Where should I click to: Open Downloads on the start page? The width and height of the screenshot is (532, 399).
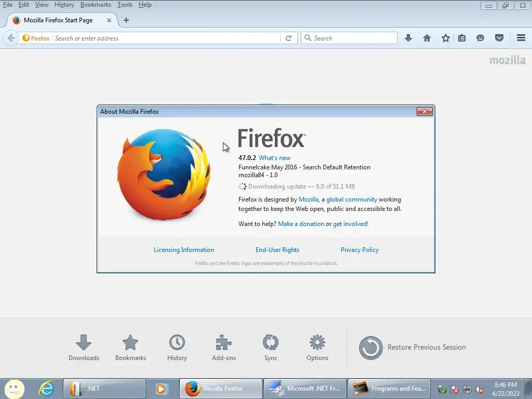[84, 348]
